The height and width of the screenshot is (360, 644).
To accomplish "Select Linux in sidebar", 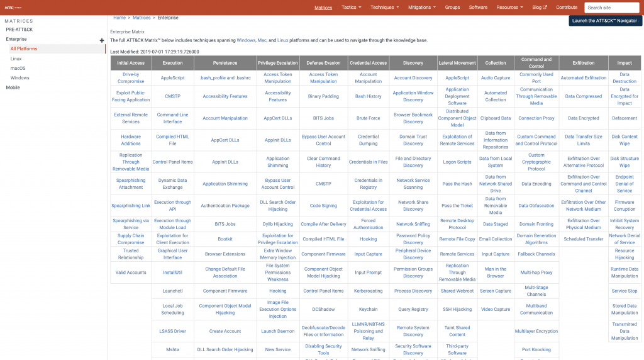I will click(16, 59).
